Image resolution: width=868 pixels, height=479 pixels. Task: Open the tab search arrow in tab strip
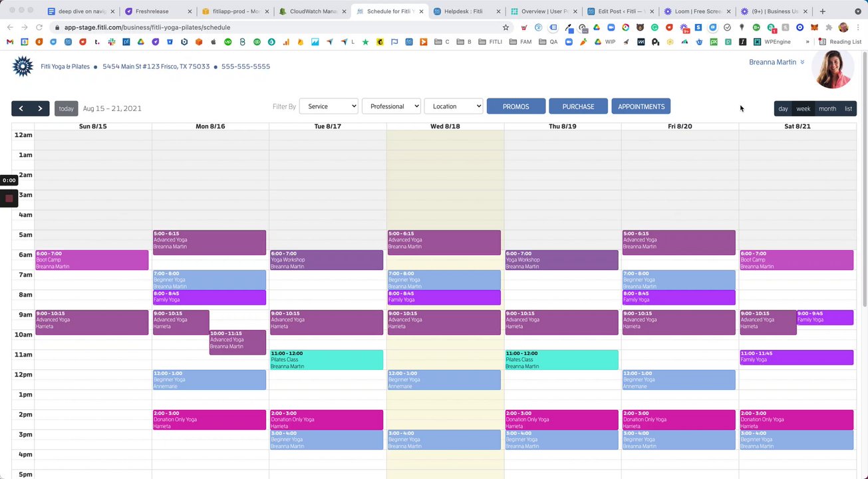(857, 11)
